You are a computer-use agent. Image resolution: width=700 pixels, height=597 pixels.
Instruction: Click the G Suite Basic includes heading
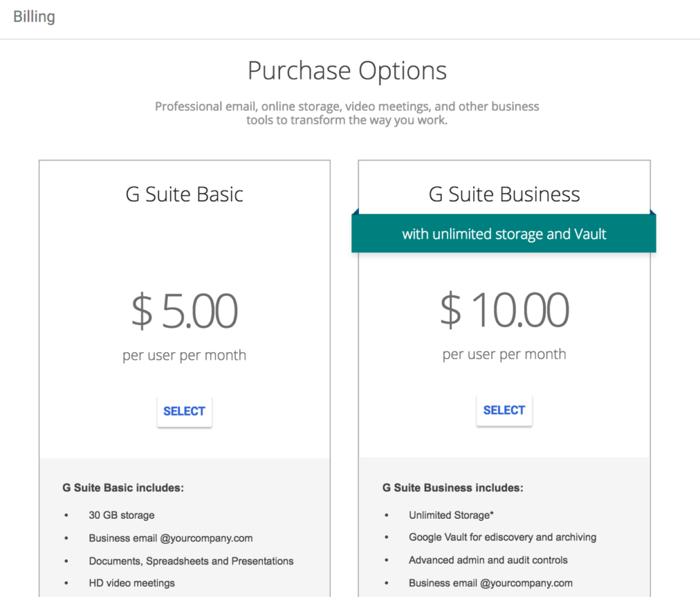(x=123, y=488)
